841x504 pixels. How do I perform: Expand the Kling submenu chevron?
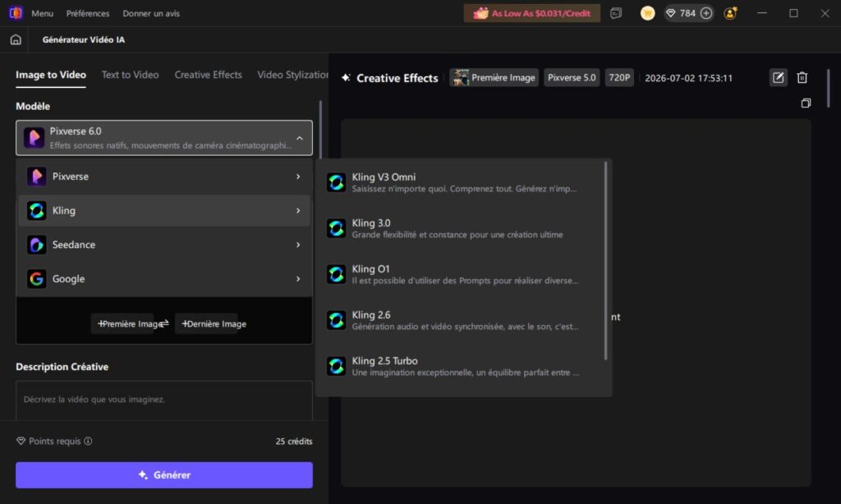(298, 211)
